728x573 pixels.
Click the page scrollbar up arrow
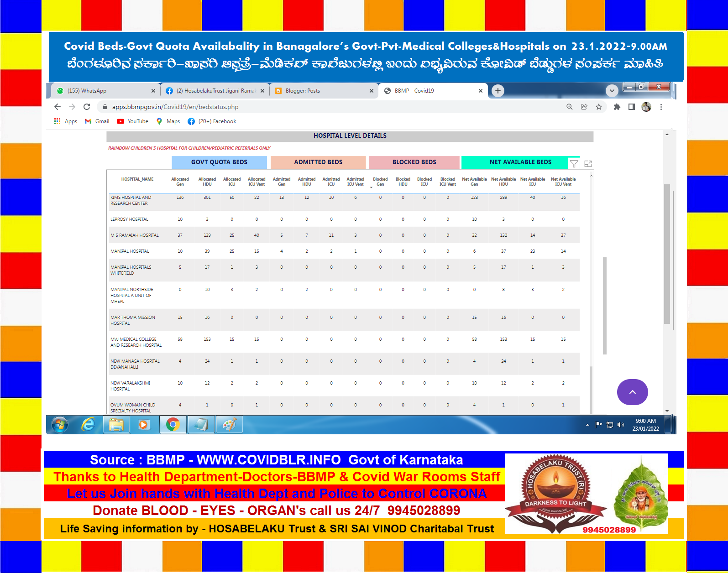[x=667, y=134]
